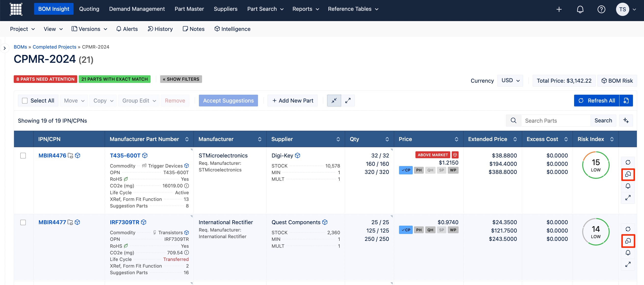Click the AI sparkle search icon
Screen dimensions: 644x285
pos(626,120)
